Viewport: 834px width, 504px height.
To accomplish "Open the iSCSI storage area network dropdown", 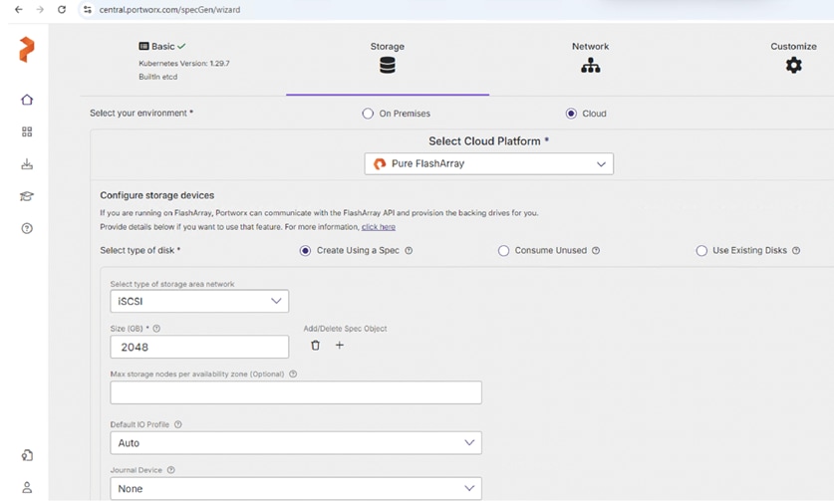I will (199, 301).
